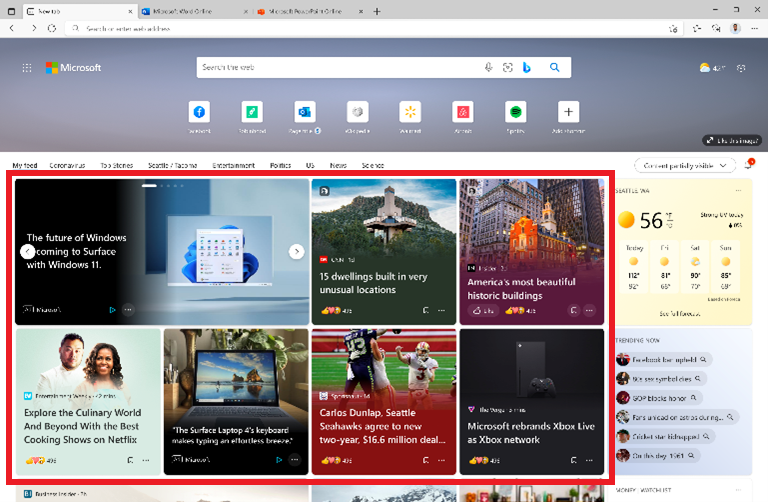Open more options on Seahawks story card
The image size is (768, 502).
442,460
